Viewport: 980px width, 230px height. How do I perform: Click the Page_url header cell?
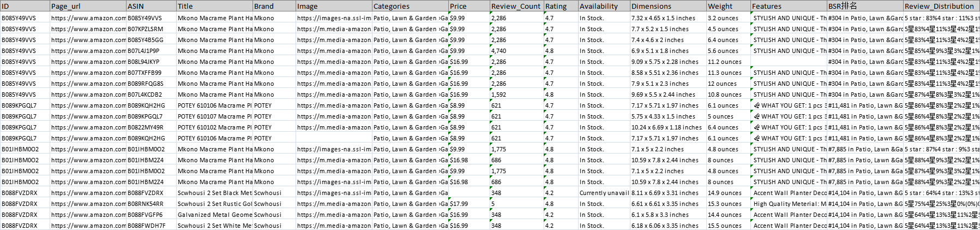pos(88,6)
